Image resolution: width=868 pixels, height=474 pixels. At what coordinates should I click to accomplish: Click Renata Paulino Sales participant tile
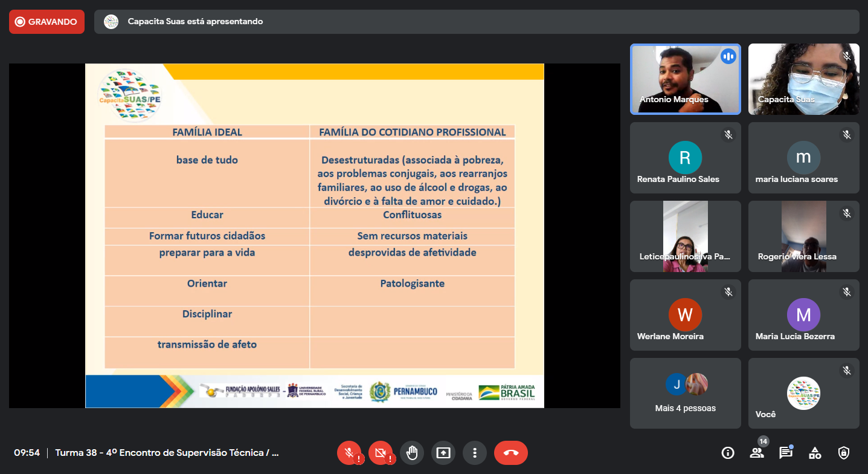685,158
